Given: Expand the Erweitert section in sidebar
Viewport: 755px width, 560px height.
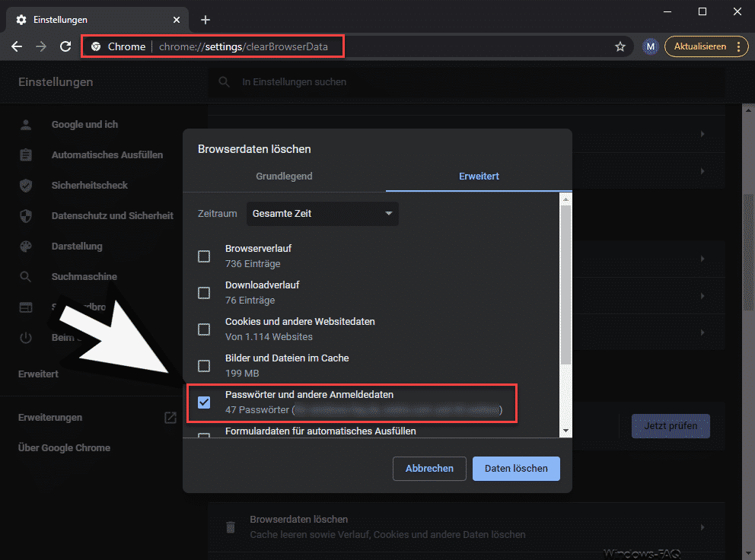Looking at the screenshot, I should coord(38,374).
